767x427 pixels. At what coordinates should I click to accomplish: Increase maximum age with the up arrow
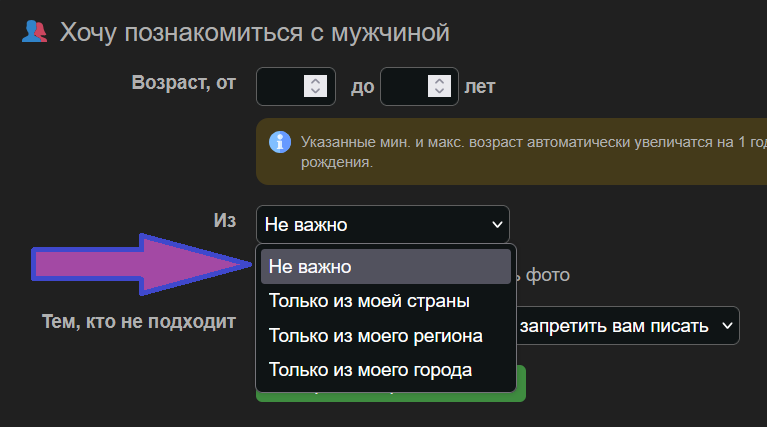(x=440, y=80)
